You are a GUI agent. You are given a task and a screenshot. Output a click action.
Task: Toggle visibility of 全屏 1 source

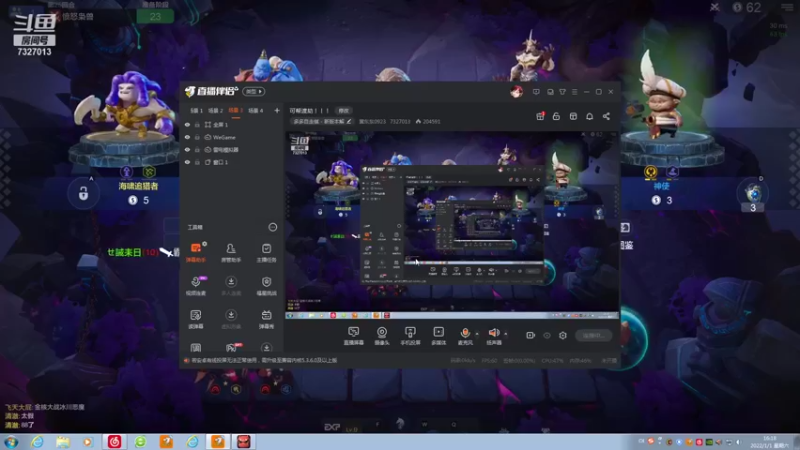pos(187,124)
